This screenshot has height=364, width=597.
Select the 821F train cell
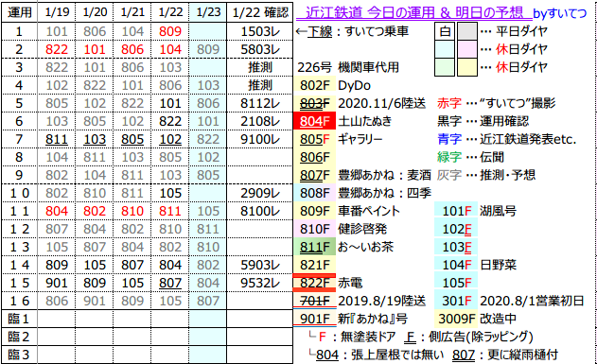(314, 265)
